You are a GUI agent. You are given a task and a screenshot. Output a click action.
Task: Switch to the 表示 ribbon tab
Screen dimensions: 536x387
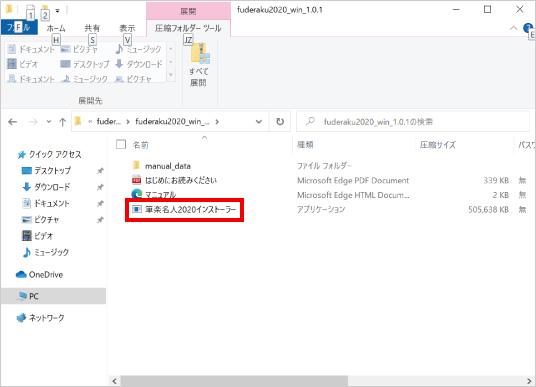click(x=127, y=28)
